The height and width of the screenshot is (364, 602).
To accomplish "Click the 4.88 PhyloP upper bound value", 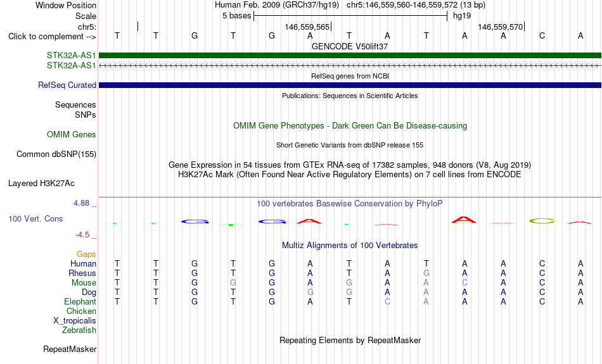I will point(81,203).
